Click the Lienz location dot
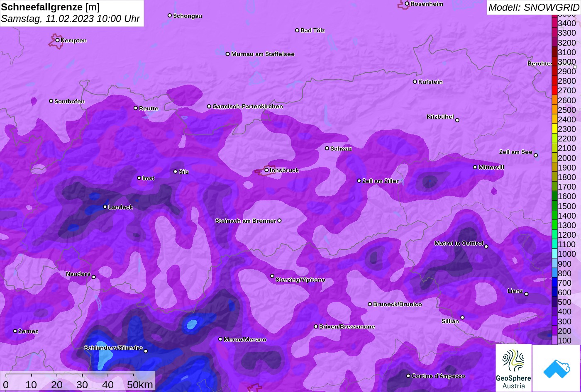The image size is (581, 392). 526,294
